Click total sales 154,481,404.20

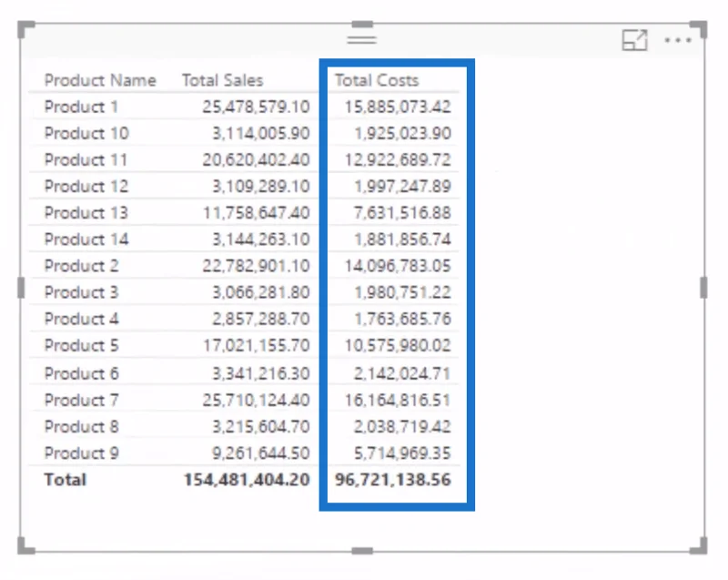click(x=247, y=480)
